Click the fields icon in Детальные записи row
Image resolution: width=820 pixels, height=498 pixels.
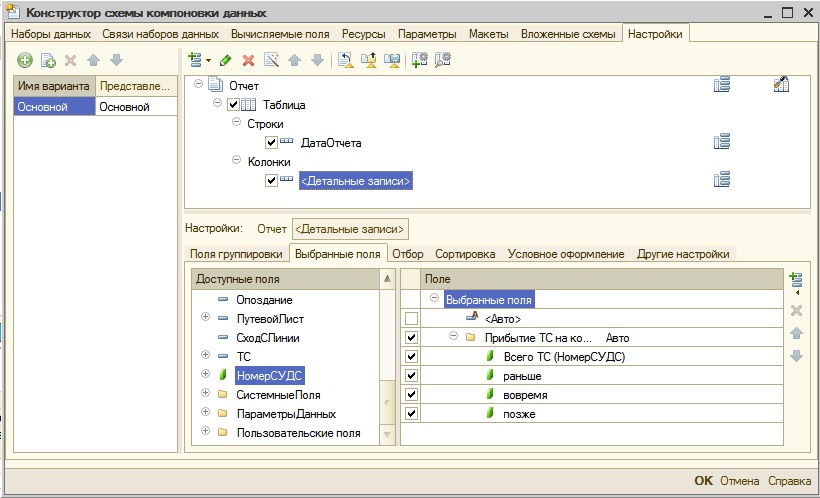point(722,180)
